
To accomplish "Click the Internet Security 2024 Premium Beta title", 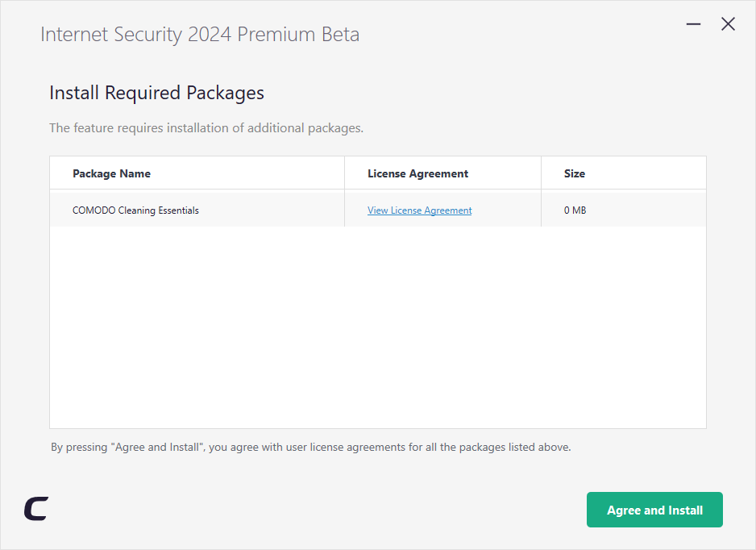I will click(x=200, y=35).
